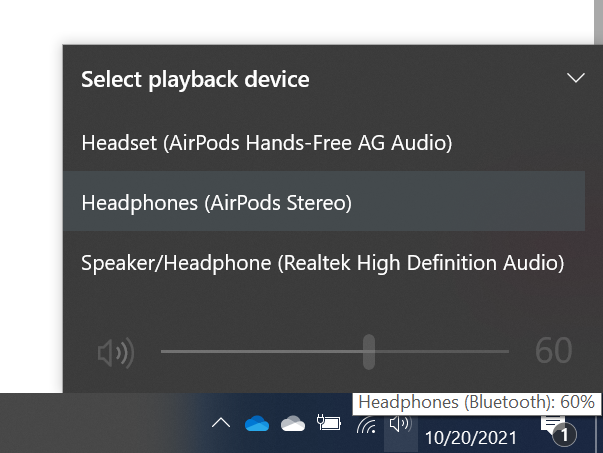
Task: Select Headphones (AirPods Stereo) device
Action: tap(324, 201)
